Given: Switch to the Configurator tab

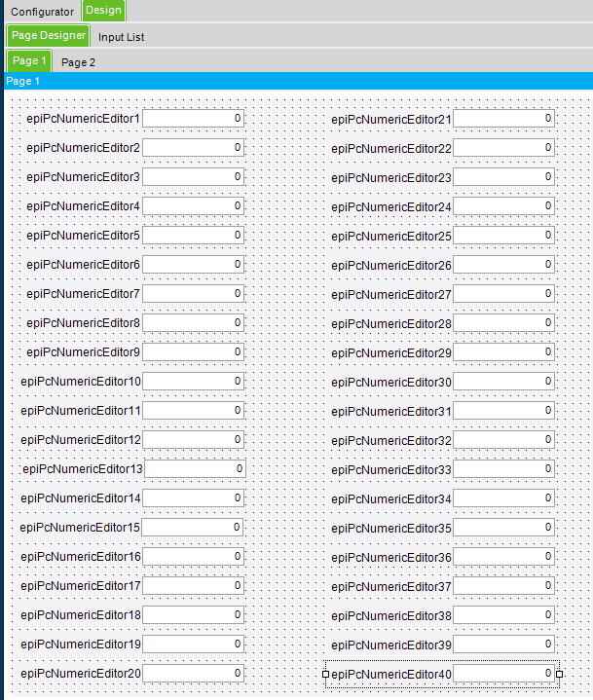Looking at the screenshot, I should pyautogui.click(x=42, y=12).
